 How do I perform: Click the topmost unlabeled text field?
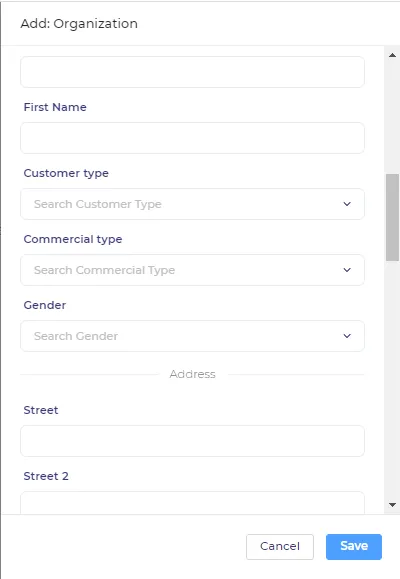coord(192,72)
